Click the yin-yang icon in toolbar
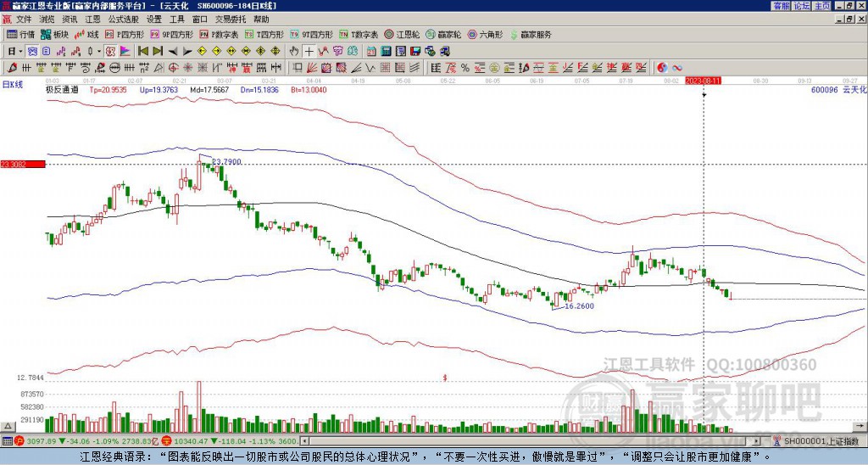Image resolution: width=868 pixels, height=465 pixels. tap(662, 68)
